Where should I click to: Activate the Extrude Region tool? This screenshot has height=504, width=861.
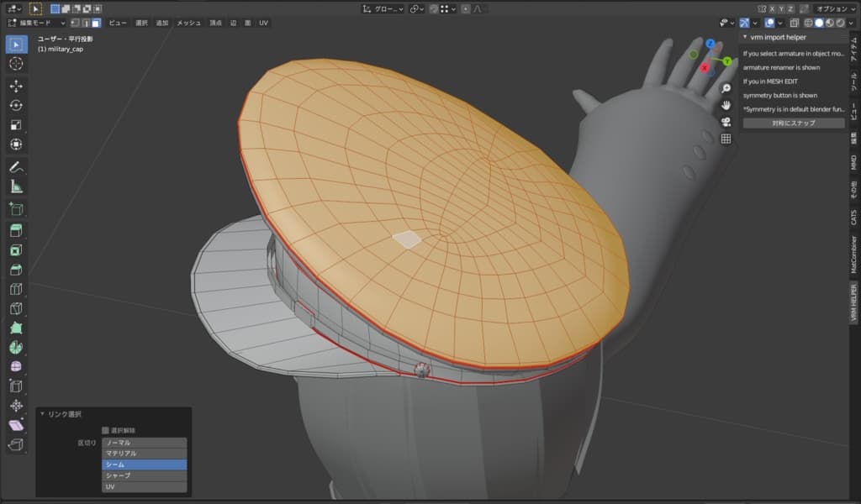pos(16,230)
